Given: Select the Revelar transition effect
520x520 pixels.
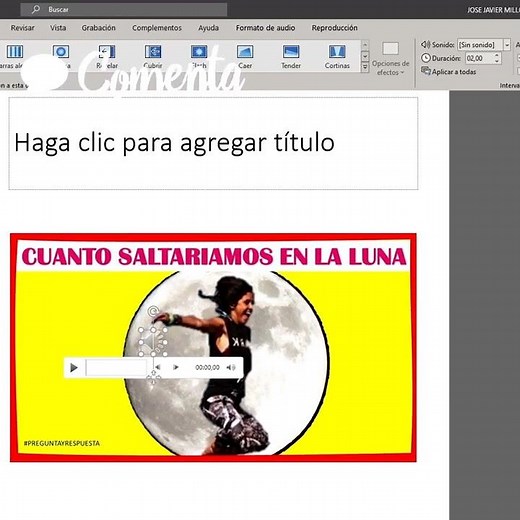Looking at the screenshot, I should pos(107,57).
